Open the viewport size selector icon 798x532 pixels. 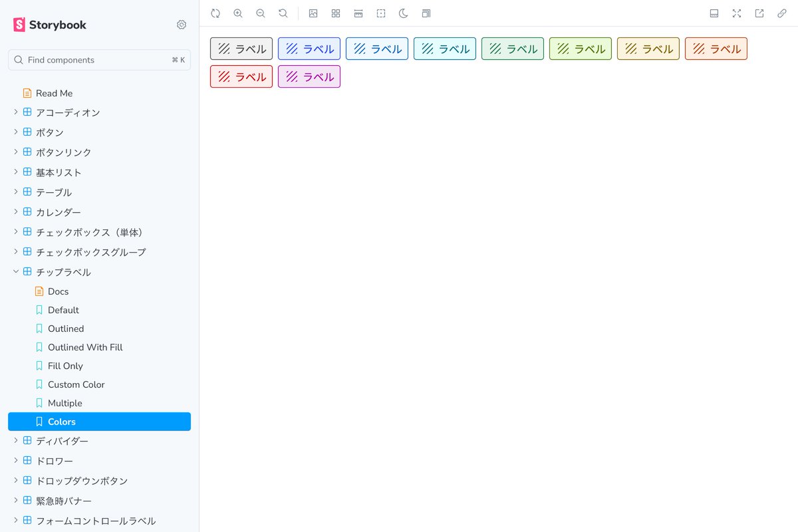[x=426, y=13]
